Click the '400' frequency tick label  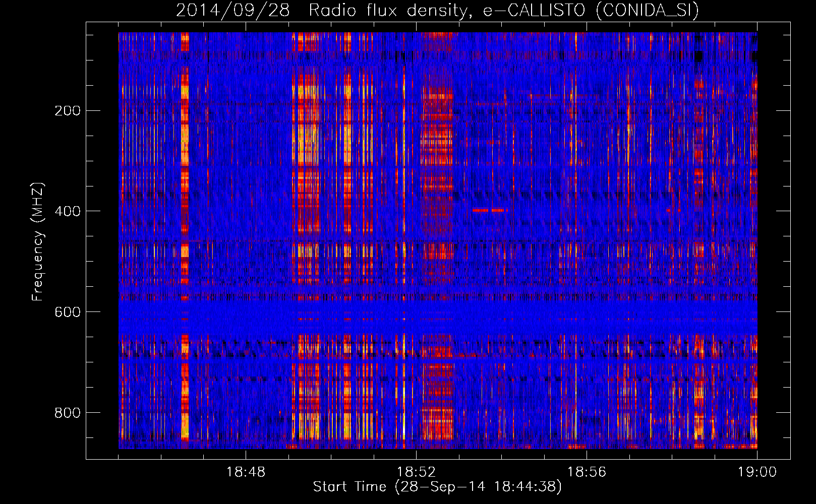pos(68,211)
